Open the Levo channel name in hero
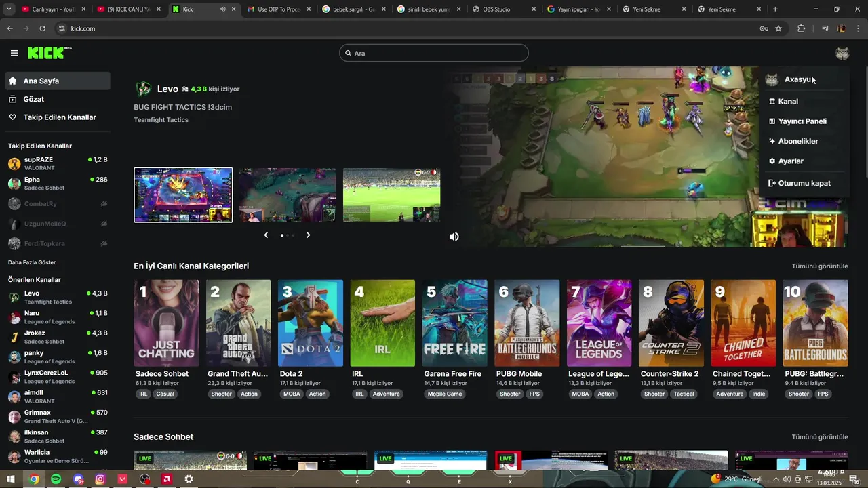 tap(167, 89)
